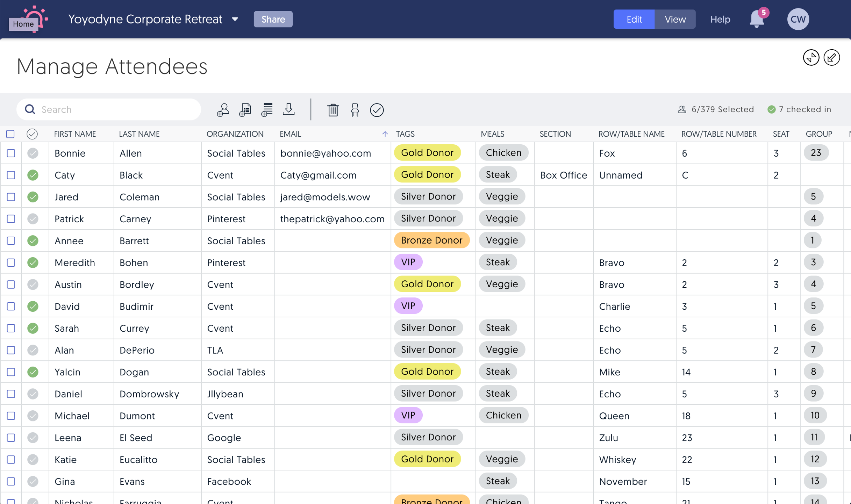
Task: Click the Export download icon
Action: (x=288, y=109)
